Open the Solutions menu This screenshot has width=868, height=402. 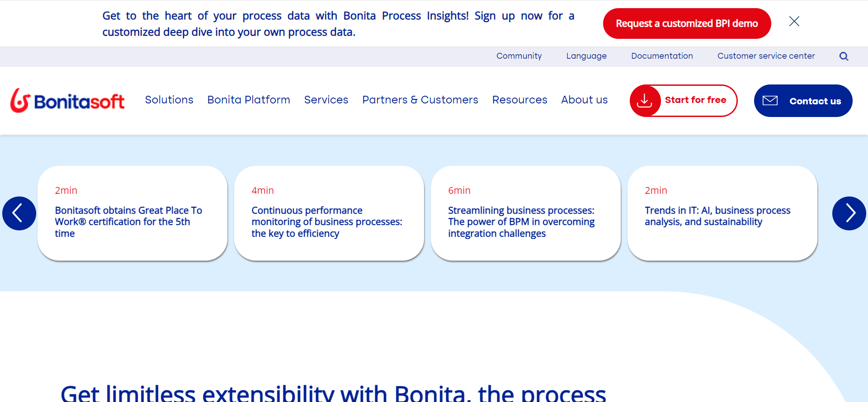[169, 100]
